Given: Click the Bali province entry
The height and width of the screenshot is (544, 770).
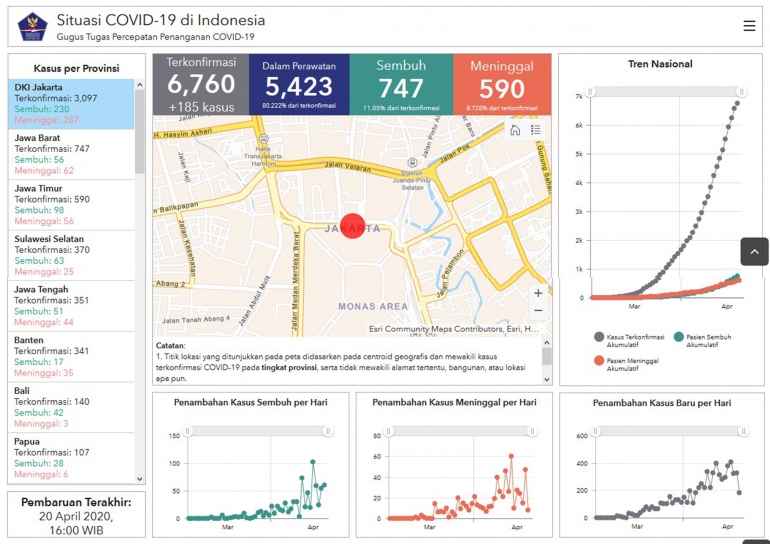Looking at the screenshot, I should point(70,406).
